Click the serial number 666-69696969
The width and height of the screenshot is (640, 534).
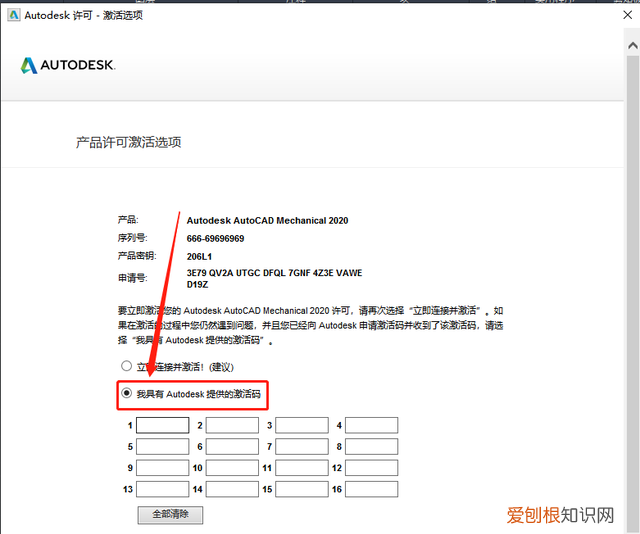[216, 238]
